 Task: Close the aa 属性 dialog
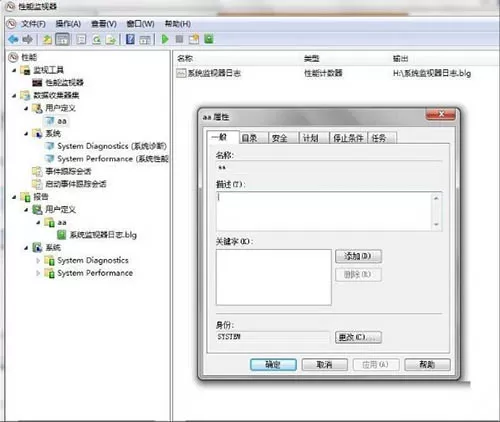pyautogui.click(x=441, y=114)
